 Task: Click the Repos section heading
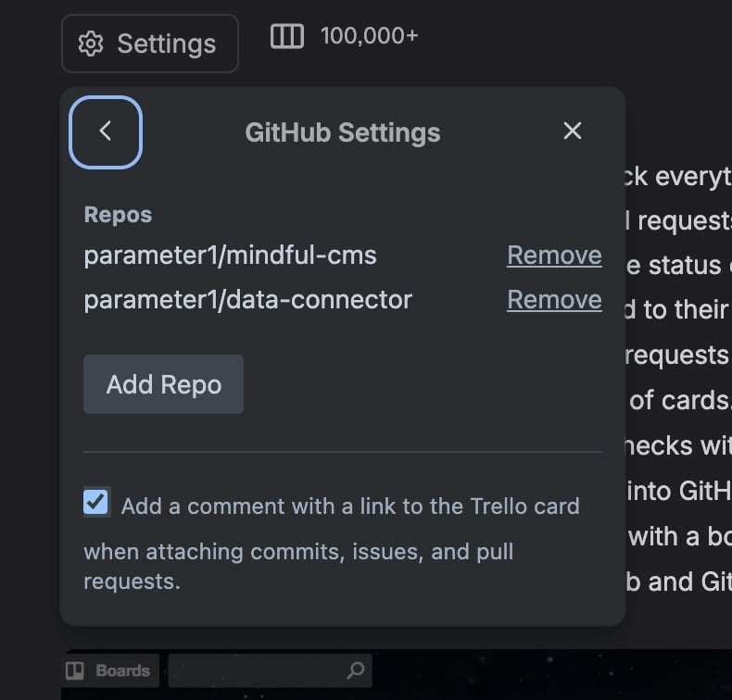tap(118, 215)
